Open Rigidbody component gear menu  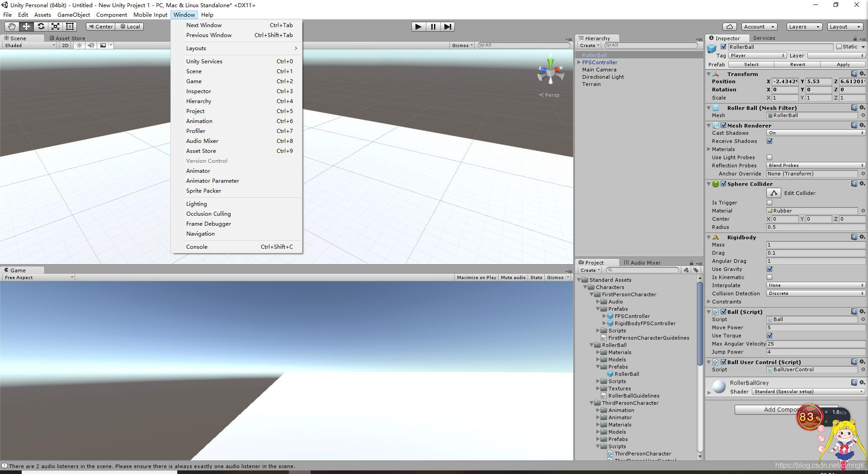point(862,237)
